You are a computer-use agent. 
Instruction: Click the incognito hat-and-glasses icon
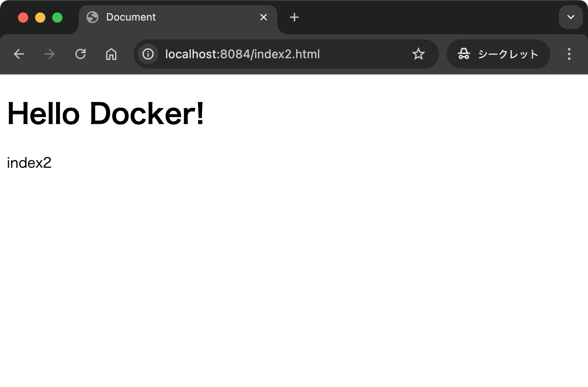pyautogui.click(x=464, y=54)
